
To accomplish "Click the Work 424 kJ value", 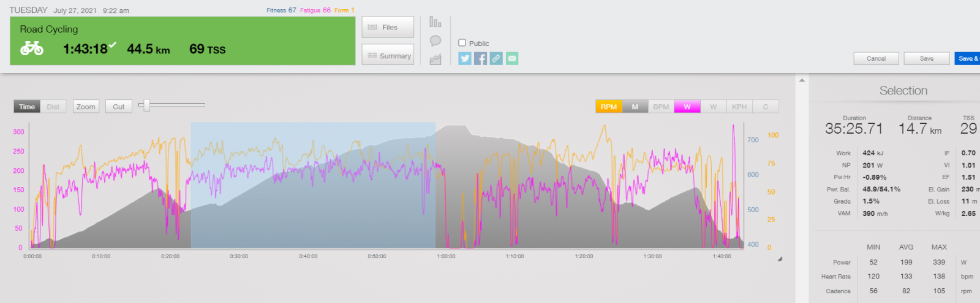I will (873, 153).
